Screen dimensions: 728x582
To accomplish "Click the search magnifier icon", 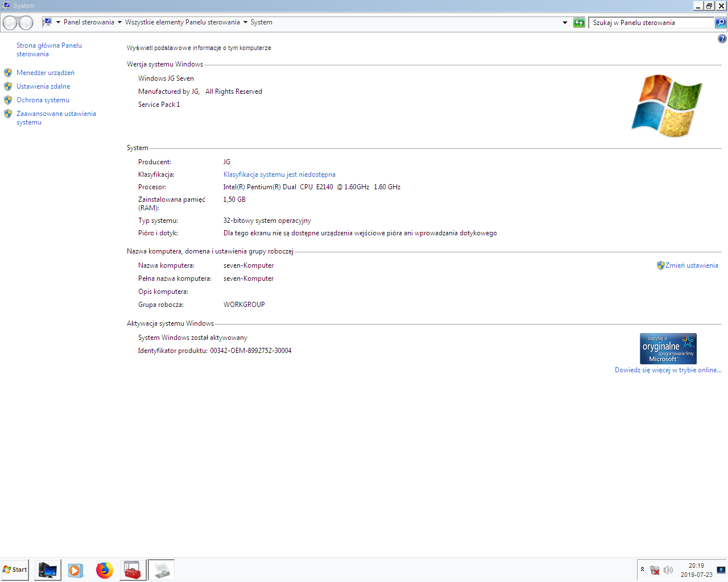I will click(x=721, y=23).
